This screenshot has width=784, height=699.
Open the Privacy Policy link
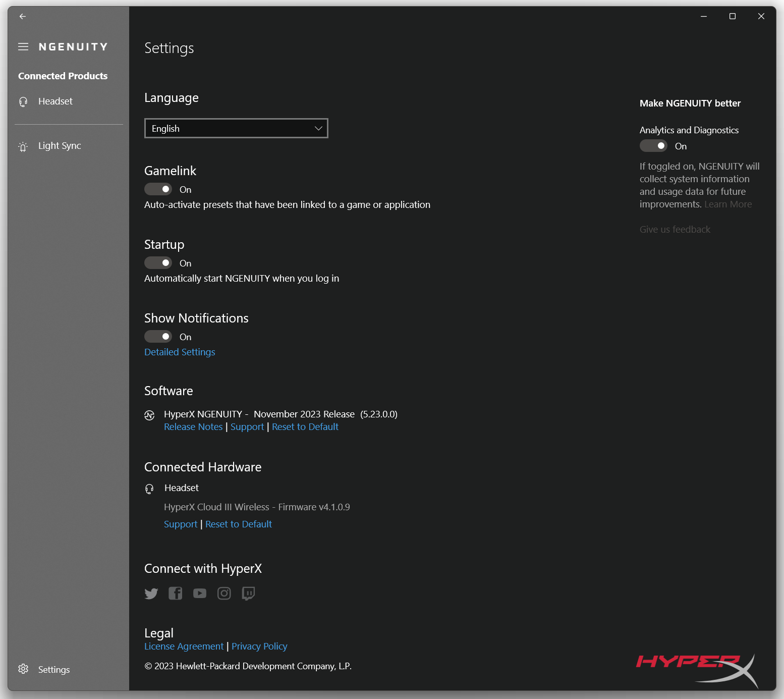(259, 646)
